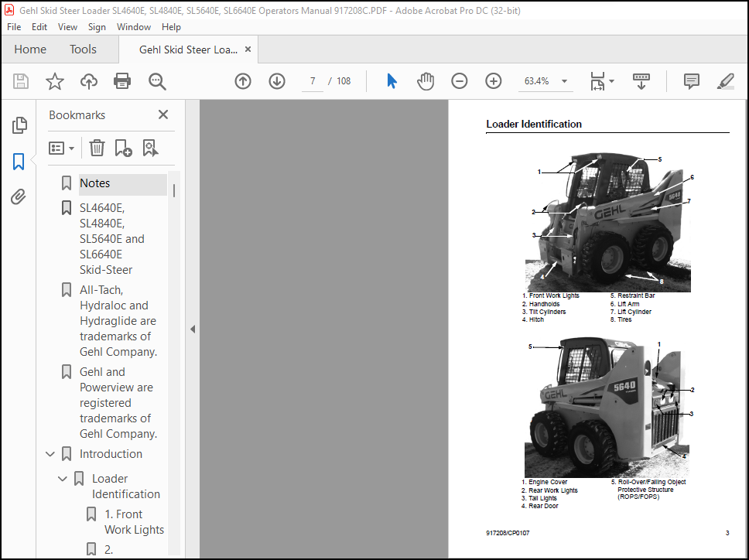Screen dimensions: 749x560
Task: Click the Save file icon
Action: click(21, 81)
